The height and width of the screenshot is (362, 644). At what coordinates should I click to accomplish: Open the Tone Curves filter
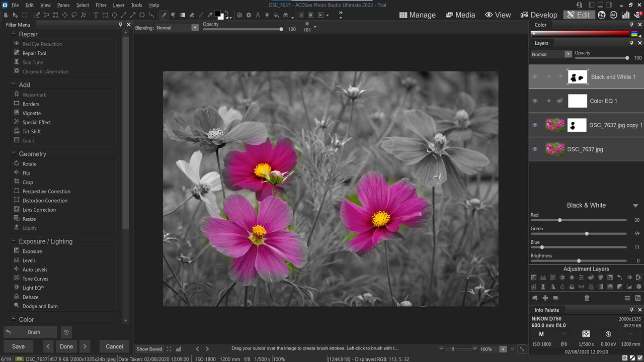click(35, 279)
